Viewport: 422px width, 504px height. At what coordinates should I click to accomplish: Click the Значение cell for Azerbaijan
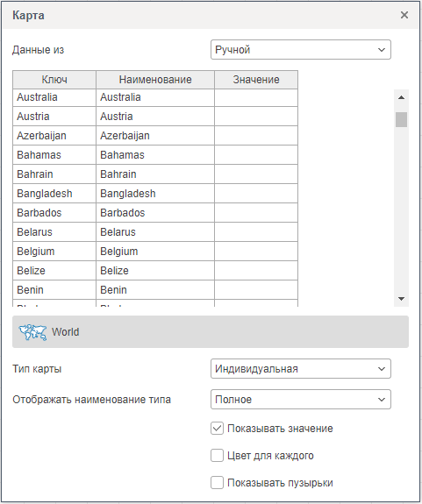coord(256,136)
